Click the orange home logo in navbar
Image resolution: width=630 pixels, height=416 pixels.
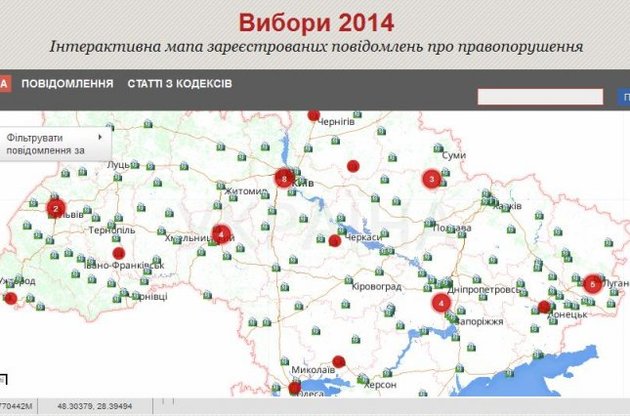tap(4, 84)
